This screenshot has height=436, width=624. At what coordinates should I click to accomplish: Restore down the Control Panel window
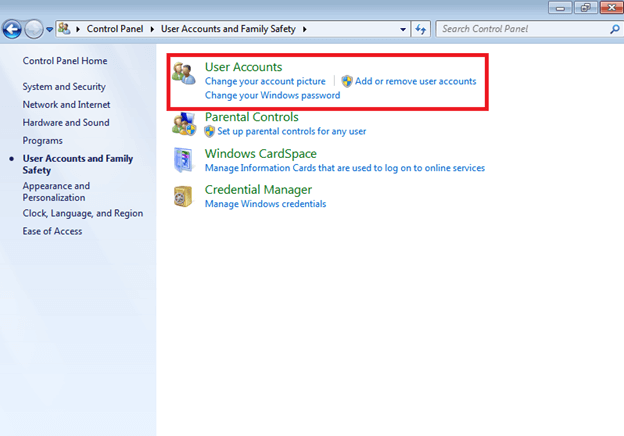(x=585, y=8)
